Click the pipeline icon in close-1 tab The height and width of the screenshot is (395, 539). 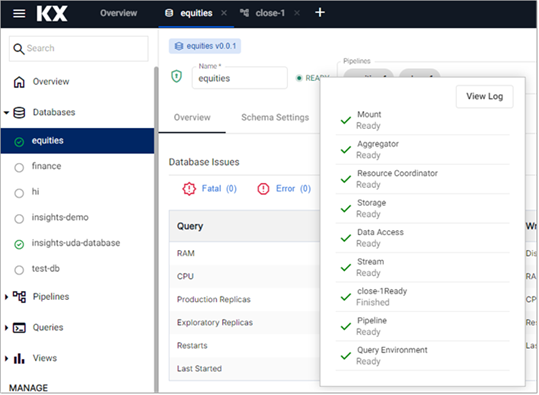(x=244, y=13)
